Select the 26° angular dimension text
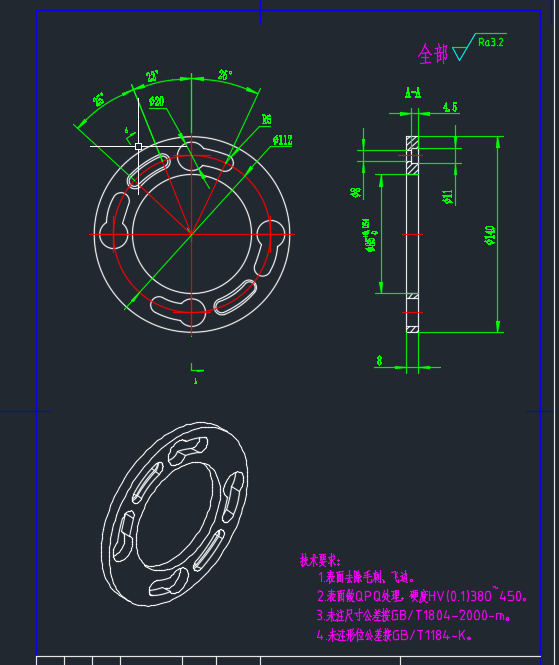This screenshot has height=665, width=559. (x=225, y=75)
